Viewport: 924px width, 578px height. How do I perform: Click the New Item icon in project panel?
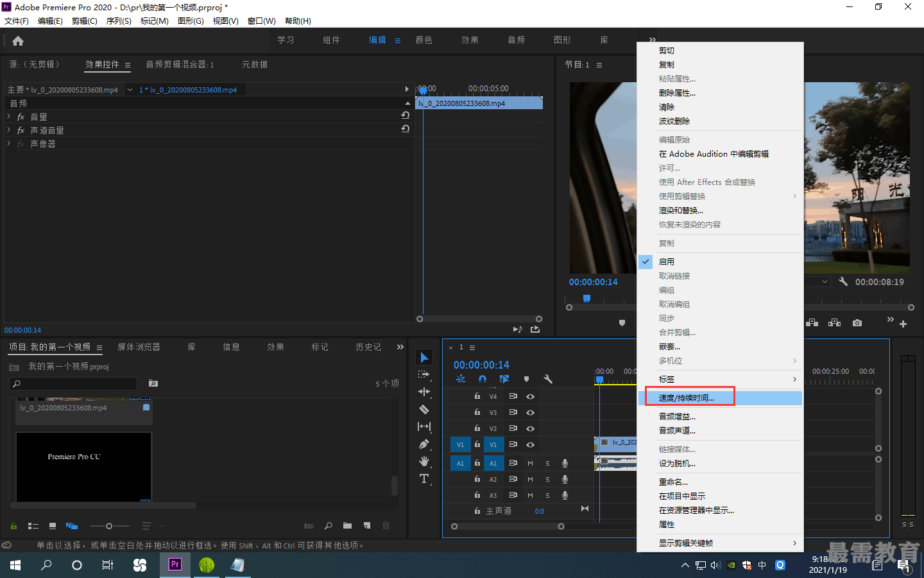pyautogui.click(x=367, y=526)
